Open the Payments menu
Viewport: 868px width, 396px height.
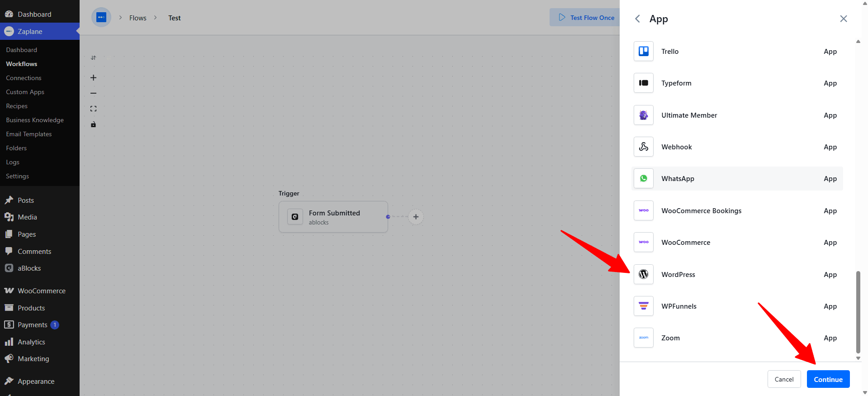click(x=40, y=325)
